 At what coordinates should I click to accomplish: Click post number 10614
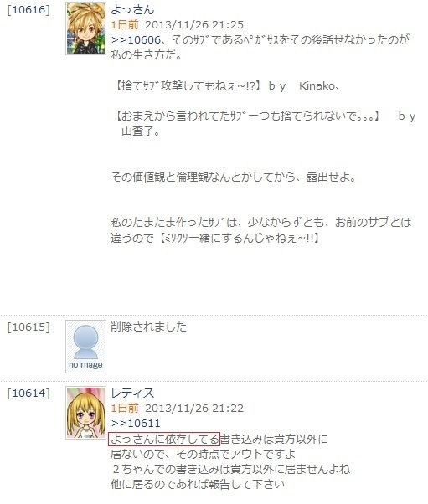(28, 393)
